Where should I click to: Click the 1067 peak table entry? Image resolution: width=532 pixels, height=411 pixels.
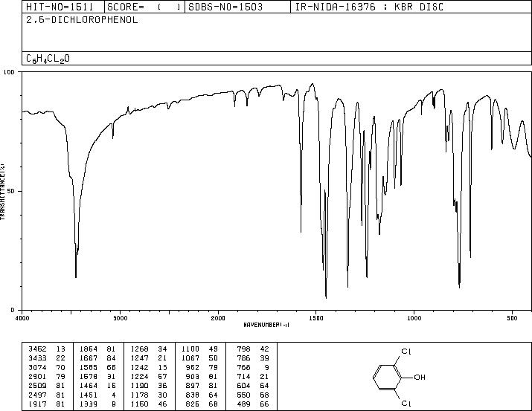199,357
